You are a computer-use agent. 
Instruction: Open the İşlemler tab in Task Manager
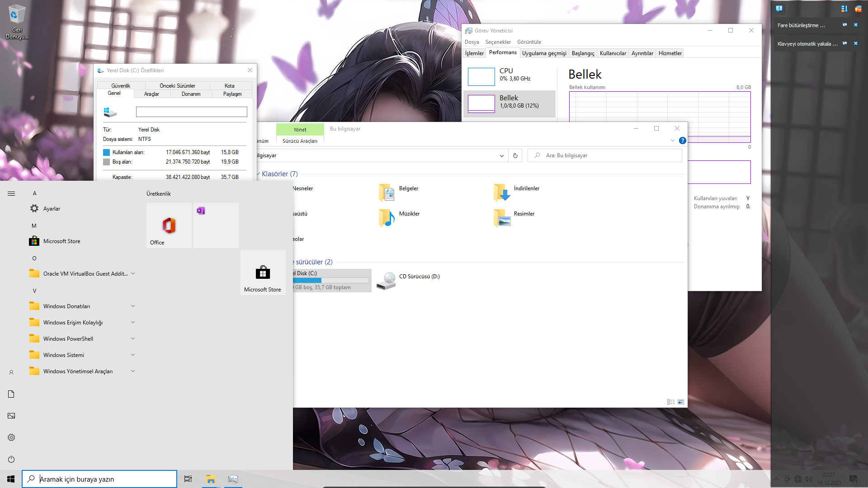coord(474,53)
